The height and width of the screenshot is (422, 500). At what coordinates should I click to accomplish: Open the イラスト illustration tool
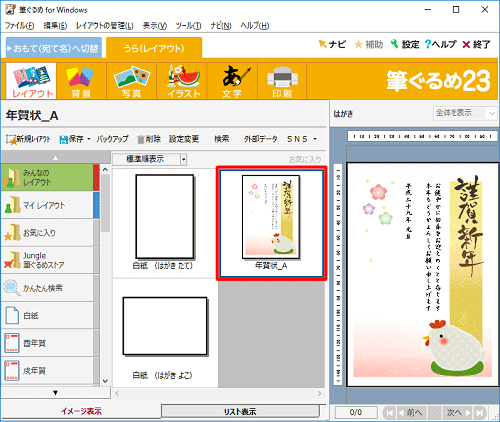pos(182,81)
